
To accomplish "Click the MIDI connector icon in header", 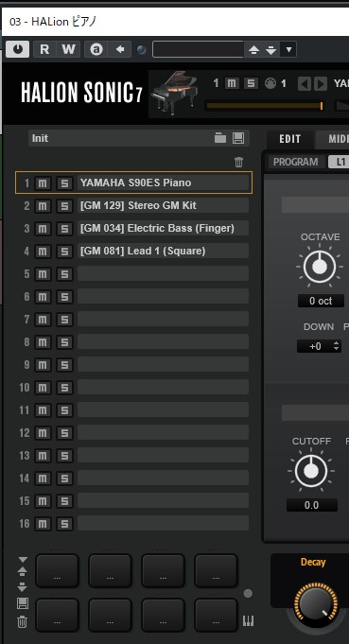I will (x=270, y=84).
